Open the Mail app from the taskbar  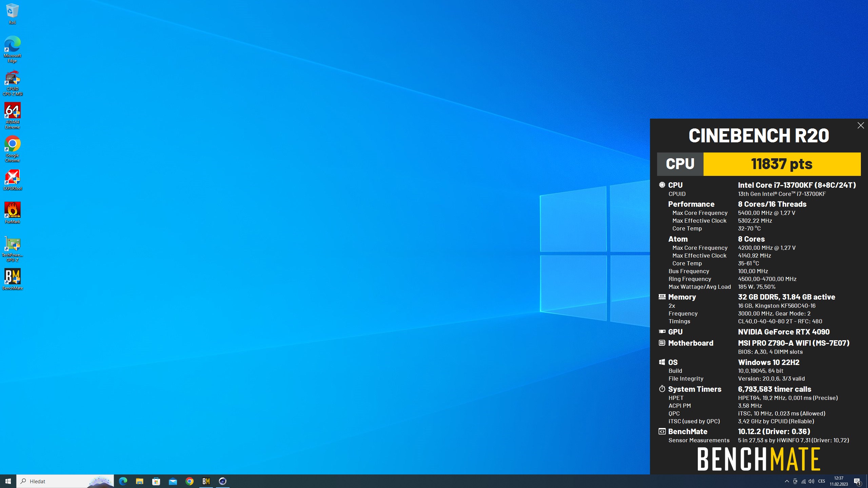pos(173,481)
